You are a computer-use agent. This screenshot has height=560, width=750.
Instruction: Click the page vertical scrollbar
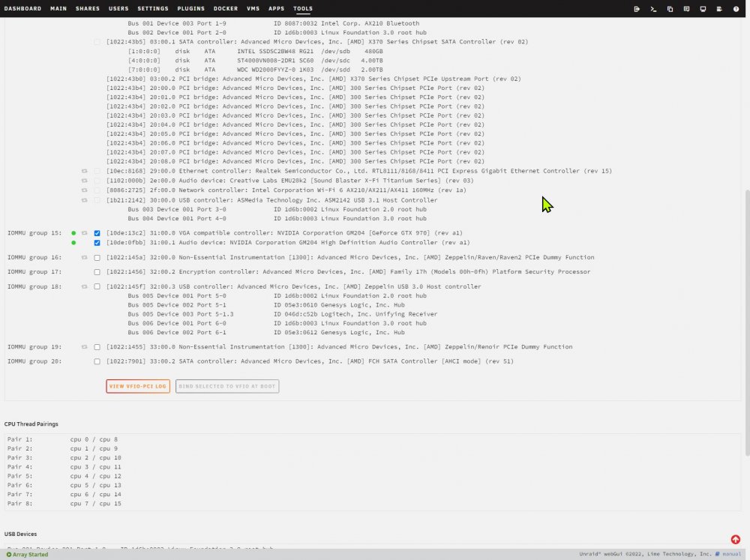pyautogui.click(x=747, y=323)
